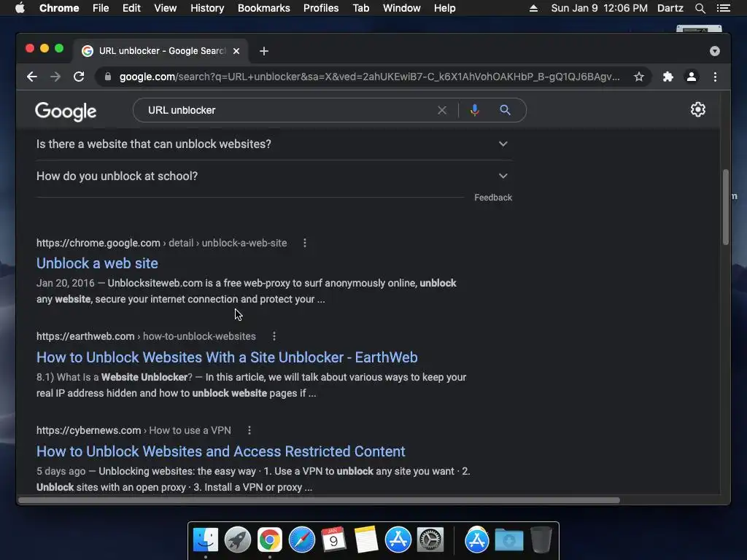Go back to the previous page
This screenshot has width=747, height=560.
coord(32,77)
